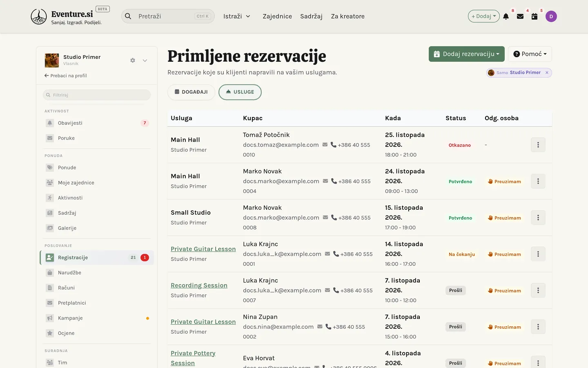Image resolution: width=588 pixels, height=368 pixels.
Task: Open the Private Guitar Lesson link for Luka
Action: click(x=203, y=249)
